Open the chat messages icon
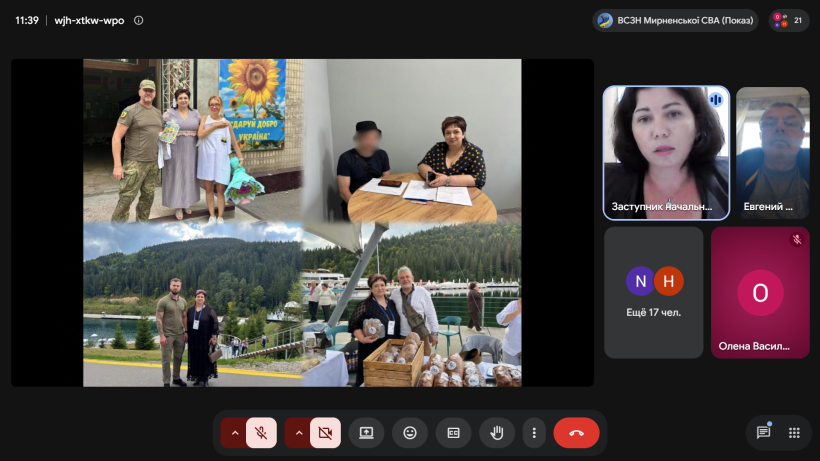Screen dimensions: 820x461 point(764,433)
